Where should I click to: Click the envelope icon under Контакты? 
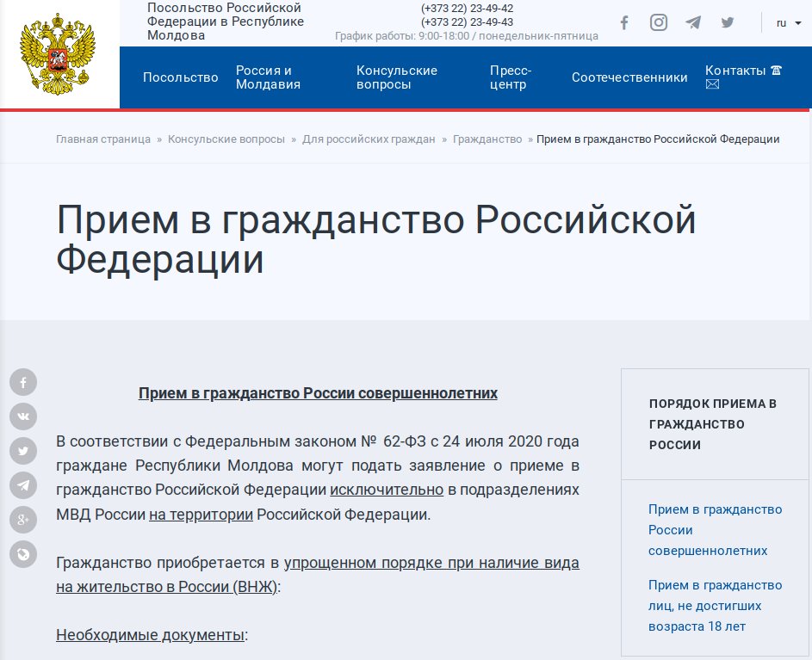click(712, 84)
